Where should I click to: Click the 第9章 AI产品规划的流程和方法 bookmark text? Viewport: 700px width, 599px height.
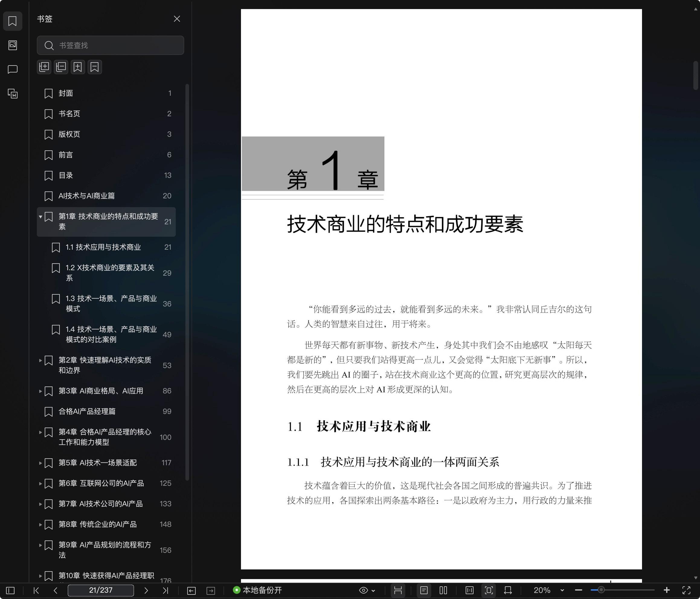point(105,550)
